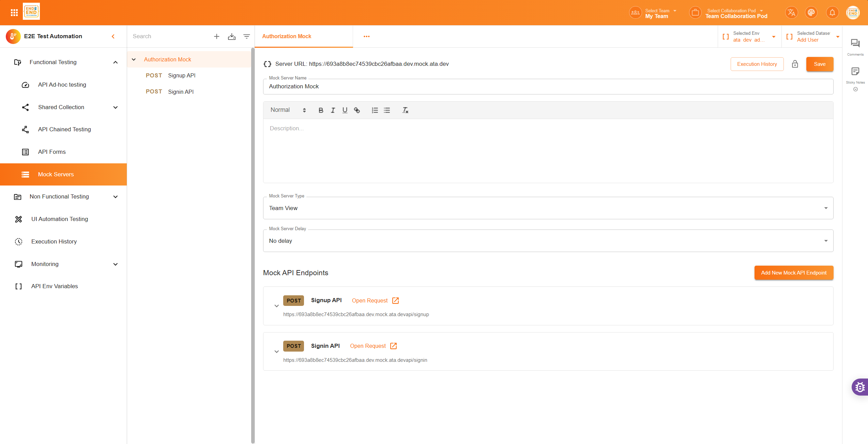The image size is (868, 444).
Task: Click the theme palette icon
Action: tap(811, 13)
